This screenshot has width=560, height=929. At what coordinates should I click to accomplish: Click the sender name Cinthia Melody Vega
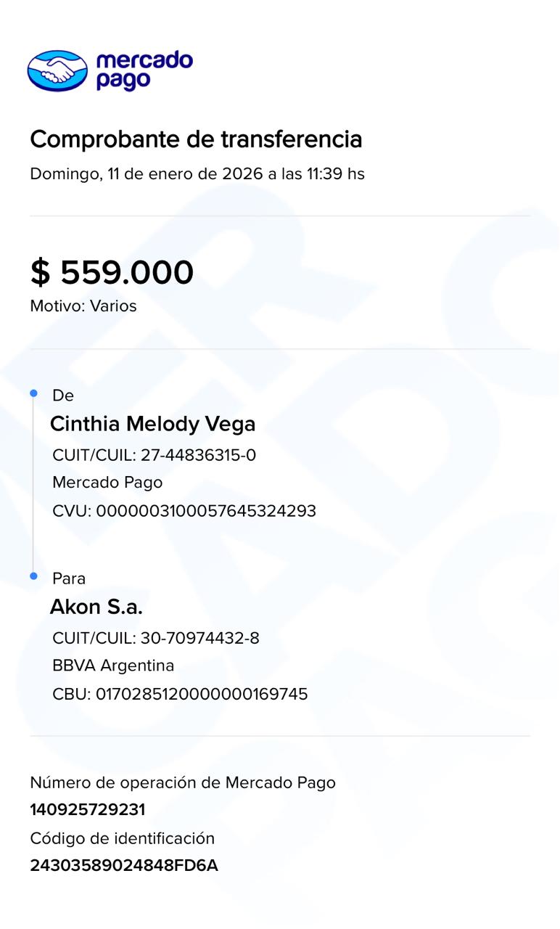click(x=152, y=424)
